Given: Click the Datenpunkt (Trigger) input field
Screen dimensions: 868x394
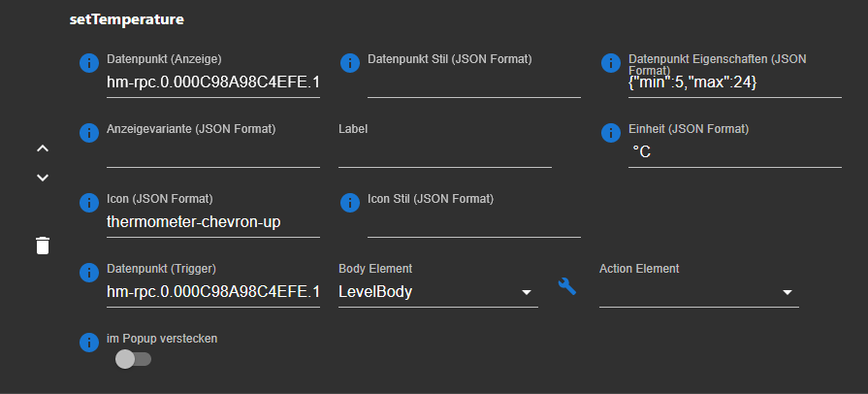Looking at the screenshot, I should pos(213,292).
